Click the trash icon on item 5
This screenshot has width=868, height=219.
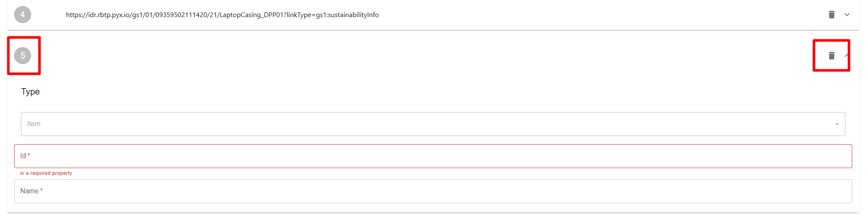pyautogui.click(x=831, y=56)
